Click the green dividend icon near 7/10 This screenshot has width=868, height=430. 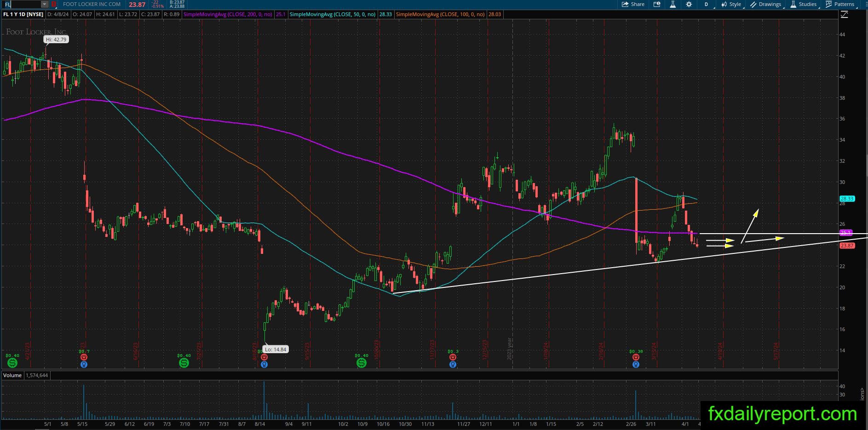tap(184, 363)
